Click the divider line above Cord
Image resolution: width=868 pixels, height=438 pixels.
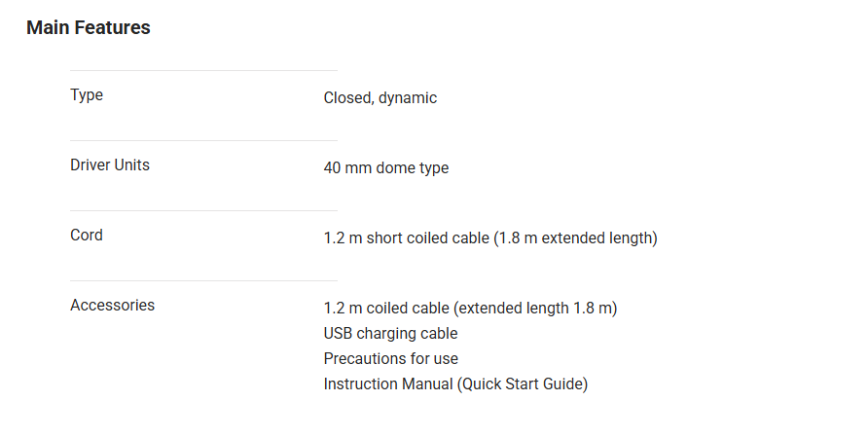tap(203, 210)
